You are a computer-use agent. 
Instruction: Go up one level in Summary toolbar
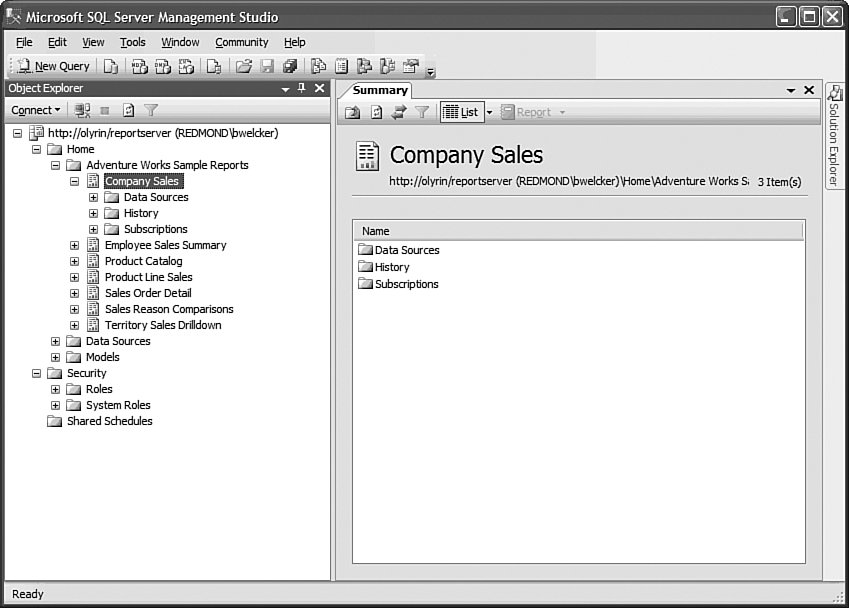coord(352,112)
